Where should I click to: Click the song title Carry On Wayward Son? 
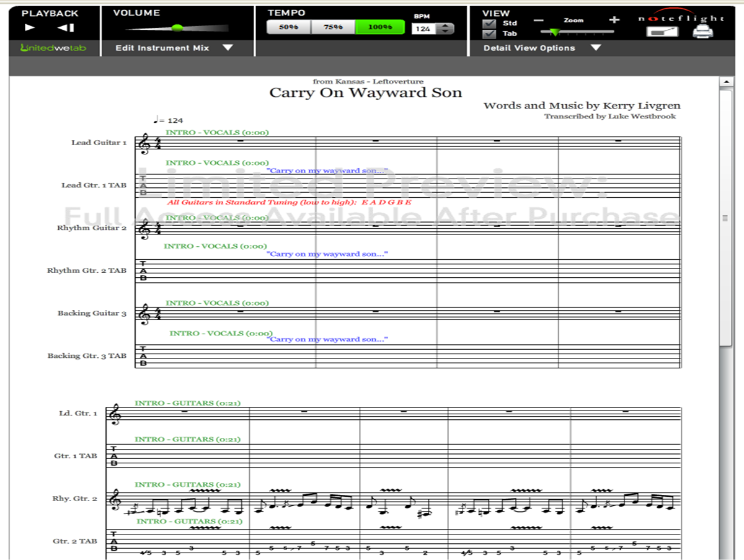pos(365,93)
